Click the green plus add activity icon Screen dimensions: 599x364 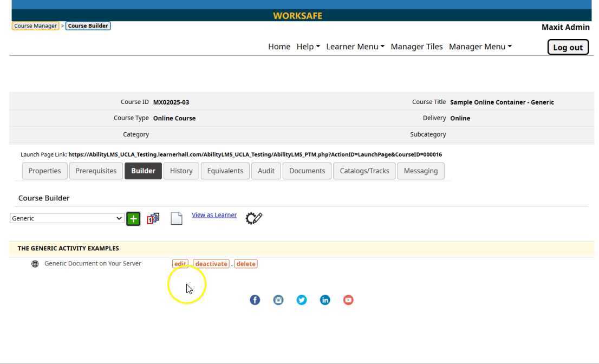click(x=133, y=219)
